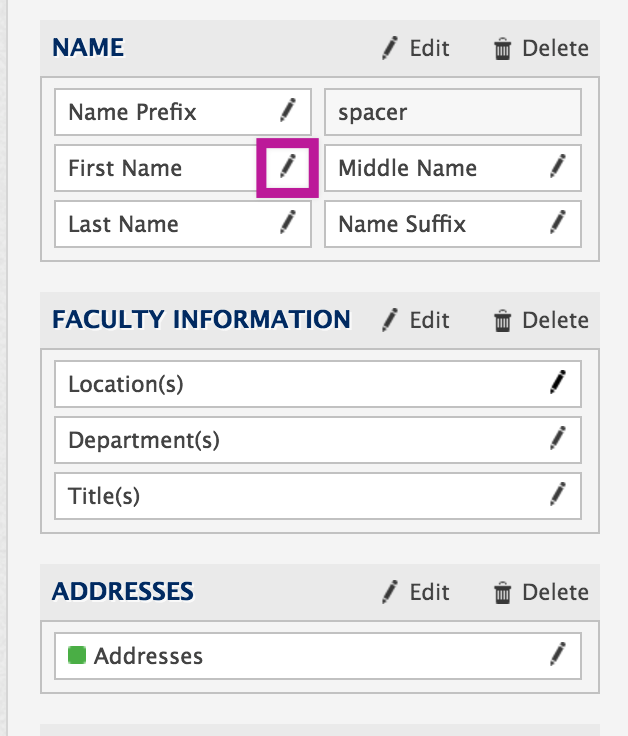Click the FACULTY INFORMATION heading
Viewport: 628px width, 736px height.
pos(201,320)
